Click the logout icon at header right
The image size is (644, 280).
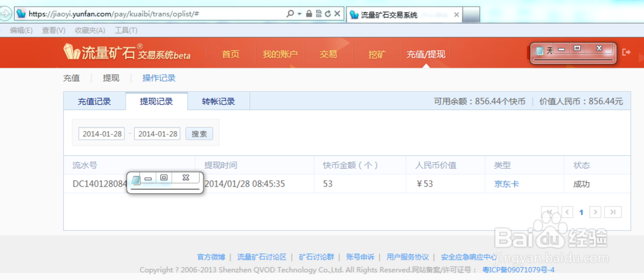(x=627, y=52)
